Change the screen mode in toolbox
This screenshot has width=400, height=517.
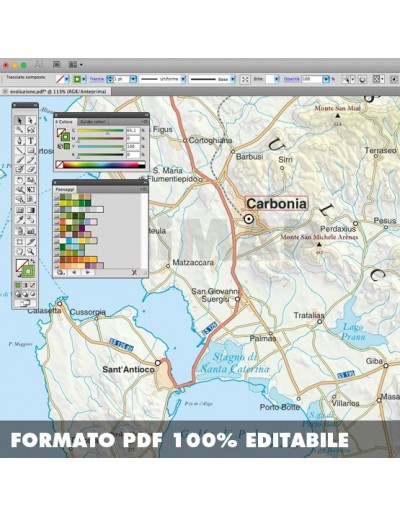pos(25,303)
